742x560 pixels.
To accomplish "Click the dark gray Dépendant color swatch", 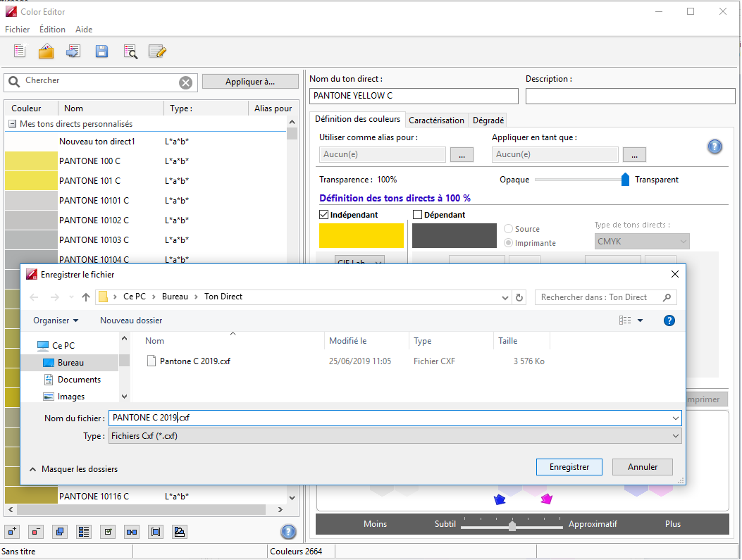I will [x=455, y=235].
